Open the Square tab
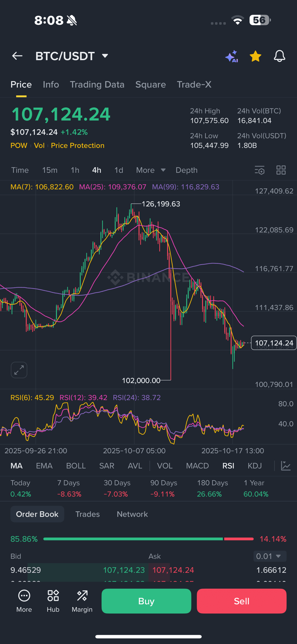Viewport: 297px width, 644px height. tap(151, 84)
